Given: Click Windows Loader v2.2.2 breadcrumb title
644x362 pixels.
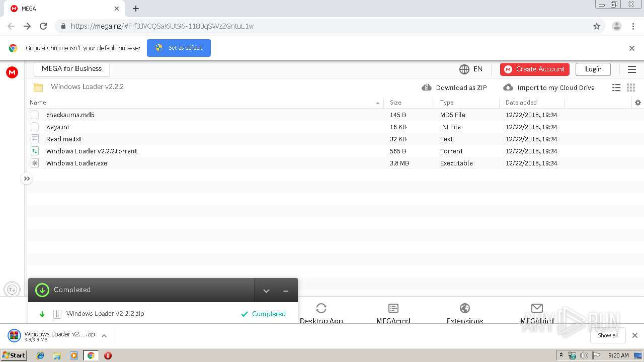Looking at the screenshot, I should tap(87, 86).
